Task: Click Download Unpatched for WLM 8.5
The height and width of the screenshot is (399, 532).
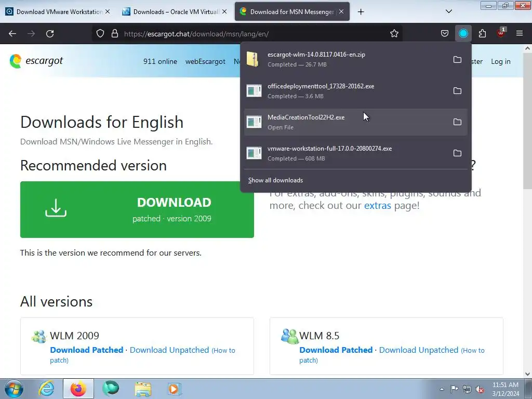Action: (419, 350)
